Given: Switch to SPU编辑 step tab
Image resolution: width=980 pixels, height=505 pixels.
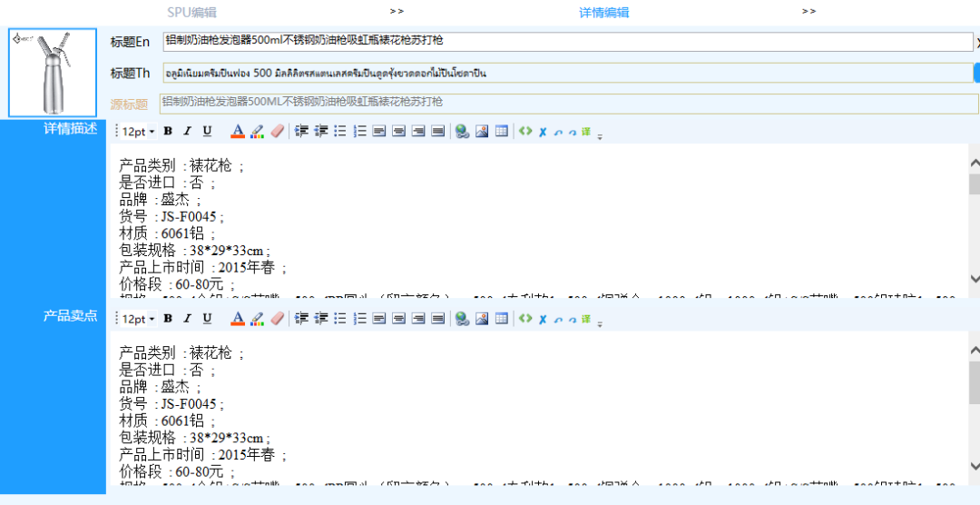Looking at the screenshot, I should pyautogui.click(x=191, y=12).
